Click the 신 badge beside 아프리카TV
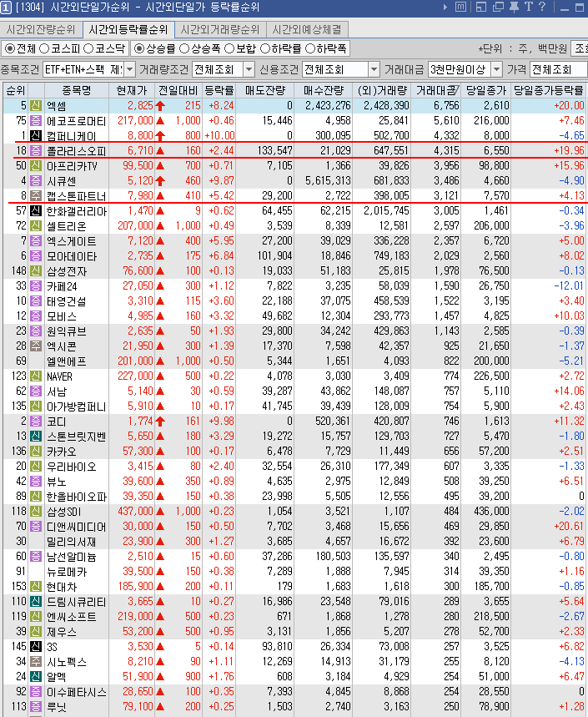 (36, 166)
